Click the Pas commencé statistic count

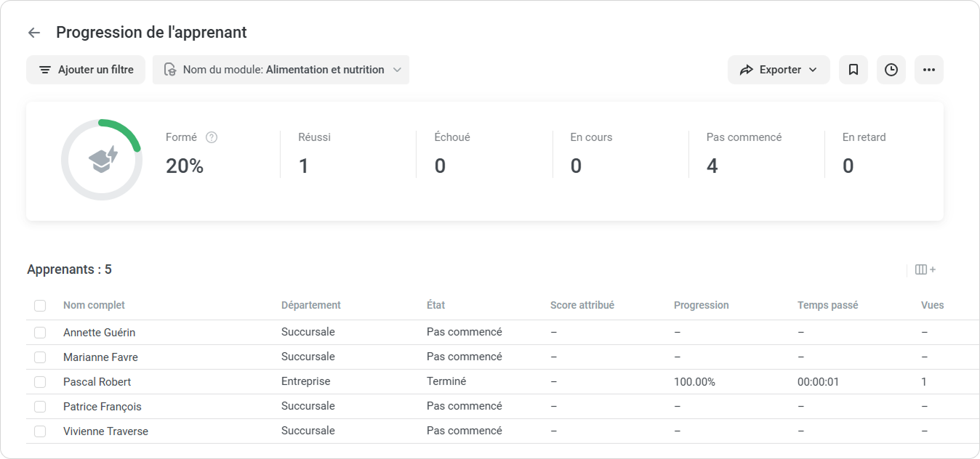tap(712, 166)
